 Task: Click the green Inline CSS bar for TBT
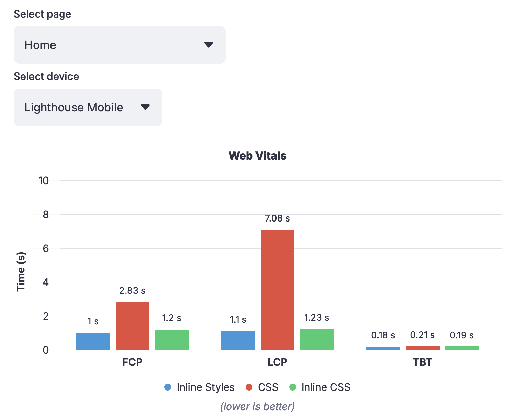pos(462,348)
